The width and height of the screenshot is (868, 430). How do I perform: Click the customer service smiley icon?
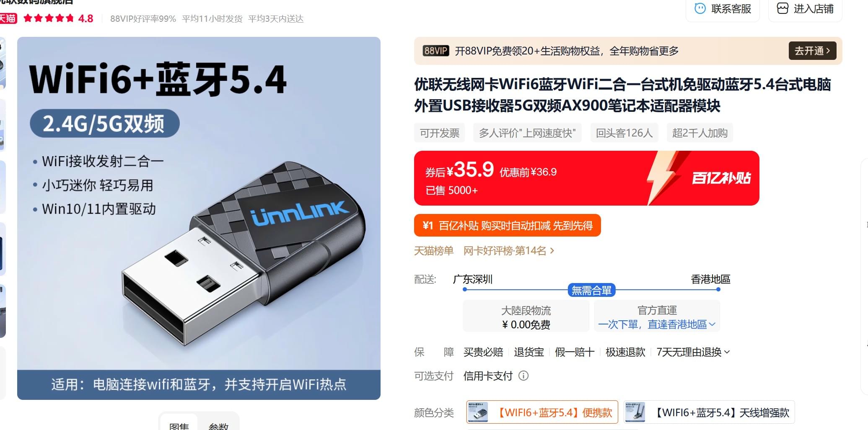pos(700,8)
